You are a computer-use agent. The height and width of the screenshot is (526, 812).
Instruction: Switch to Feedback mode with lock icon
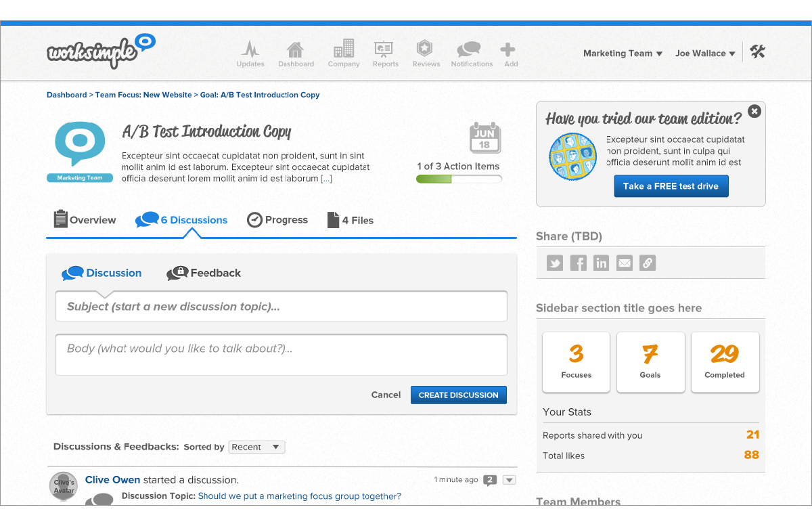pos(204,273)
